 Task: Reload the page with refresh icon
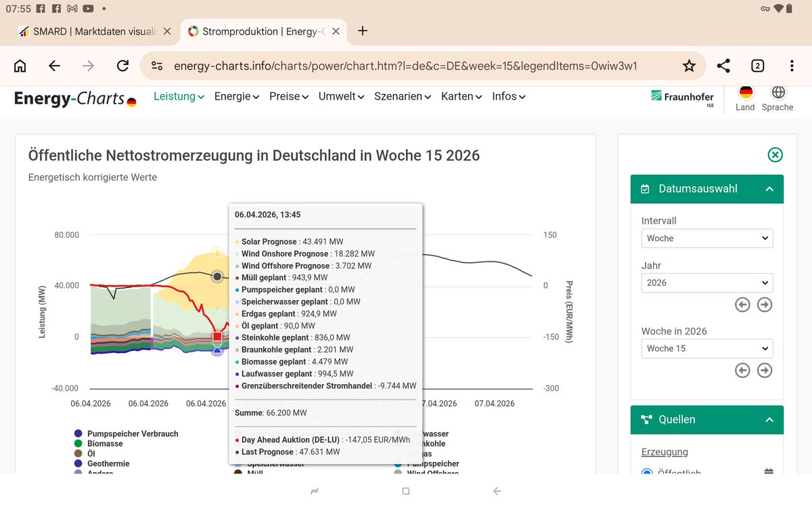tap(122, 66)
